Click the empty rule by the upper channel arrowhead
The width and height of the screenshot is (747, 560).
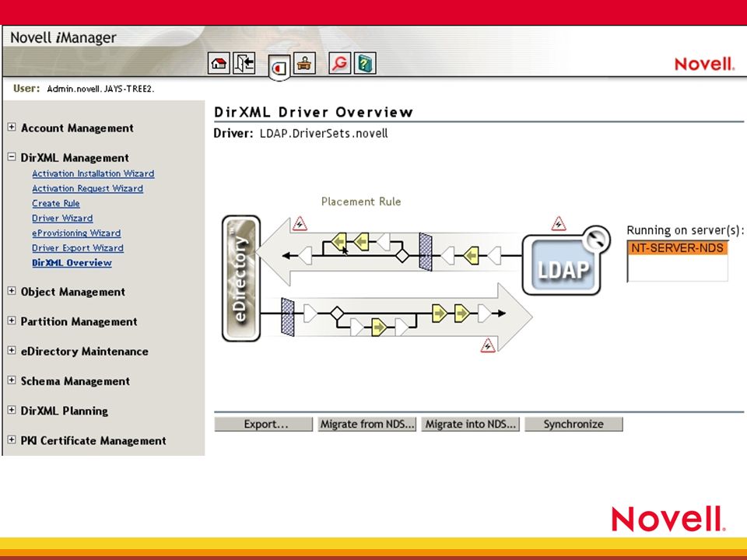305,256
